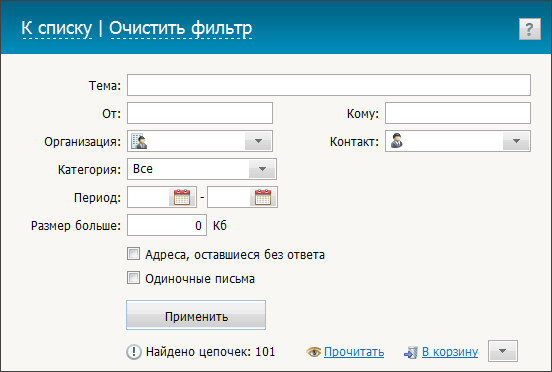
Task: Expand the Организация dropdown arrow
Action: pyautogui.click(x=258, y=141)
